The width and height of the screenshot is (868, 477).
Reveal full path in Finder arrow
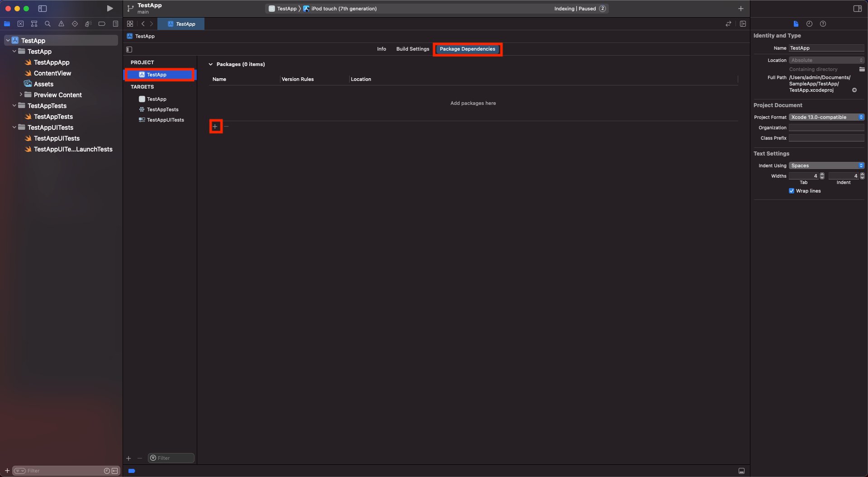[x=854, y=90]
